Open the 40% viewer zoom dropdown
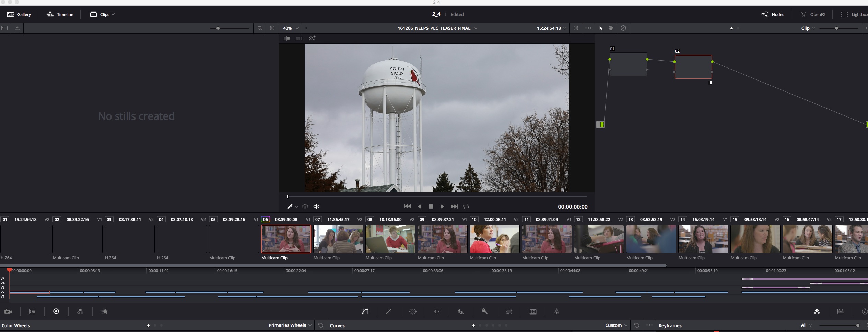Image resolution: width=868 pixels, height=332 pixels. coord(291,28)
